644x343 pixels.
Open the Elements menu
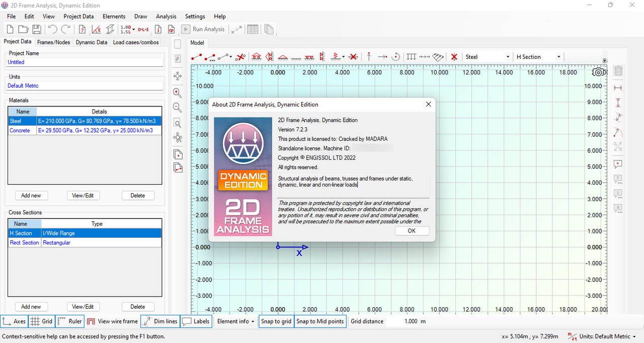click(114, 16)
